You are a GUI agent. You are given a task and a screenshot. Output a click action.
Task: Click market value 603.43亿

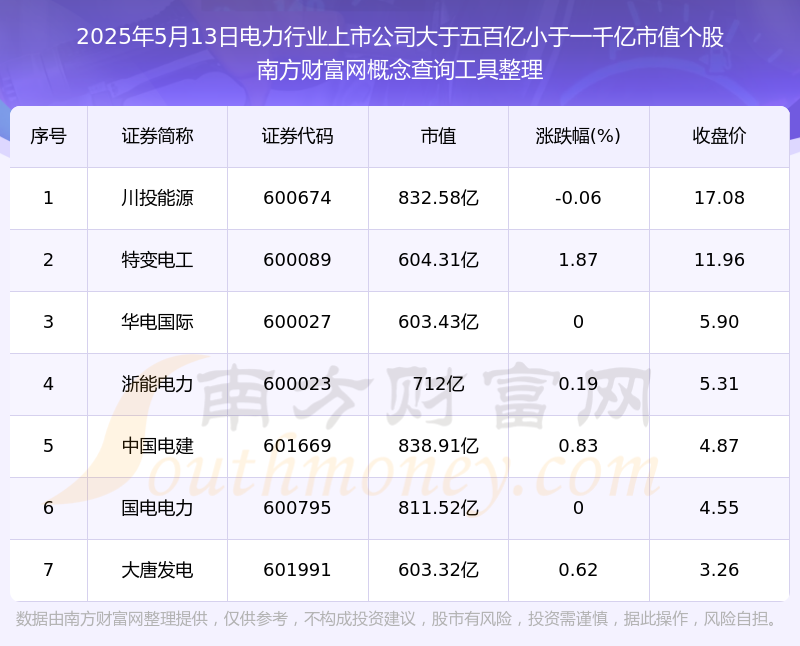(438, 322)
